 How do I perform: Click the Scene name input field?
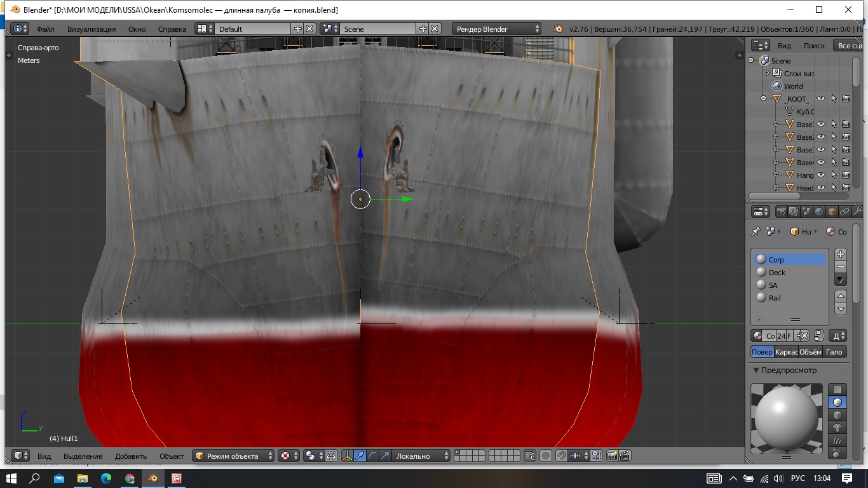pyautogui.click(x=378, y=29)
